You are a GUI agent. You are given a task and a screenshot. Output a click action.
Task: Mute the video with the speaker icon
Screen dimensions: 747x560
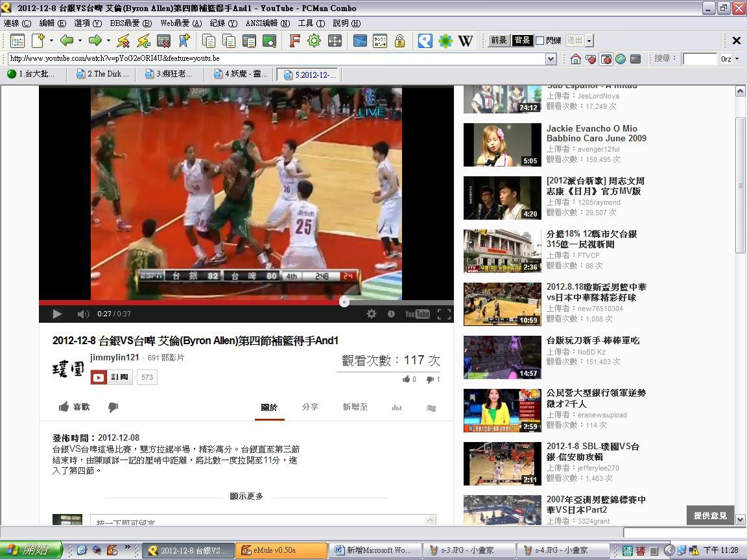(x=83, y=314)
